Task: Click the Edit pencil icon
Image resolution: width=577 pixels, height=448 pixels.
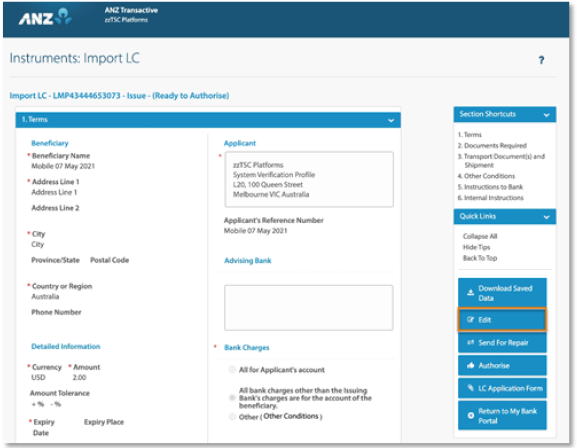Action: (x=470, y=320)
